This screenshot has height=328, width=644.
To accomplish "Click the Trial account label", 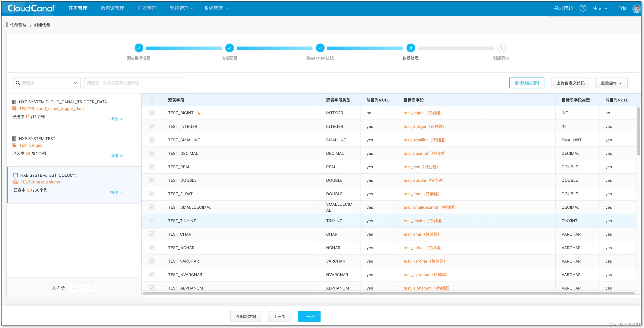I will coord(623,8).
